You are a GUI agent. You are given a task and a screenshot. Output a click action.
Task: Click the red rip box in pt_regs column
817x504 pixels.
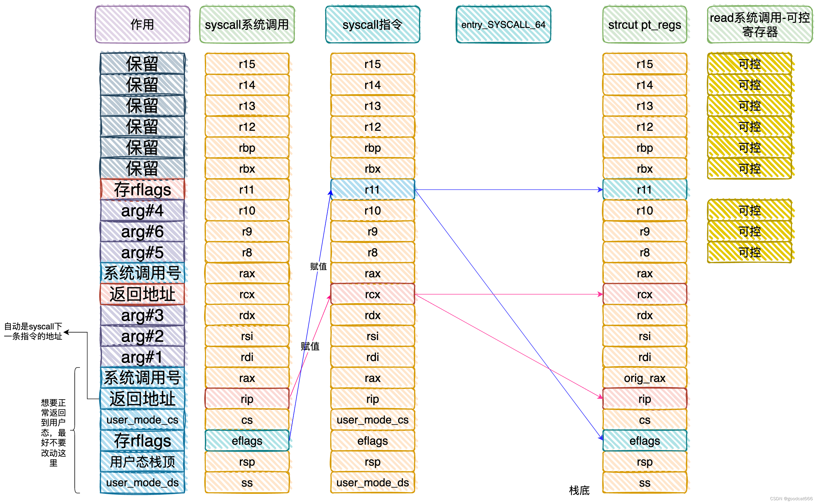[x=645, y=399]
